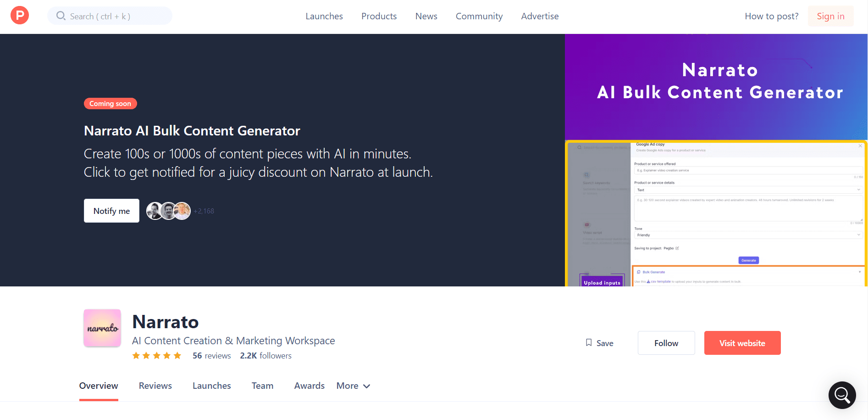Open the Products menu
This screenshot has height=420, width=868.
coord(379,16)
